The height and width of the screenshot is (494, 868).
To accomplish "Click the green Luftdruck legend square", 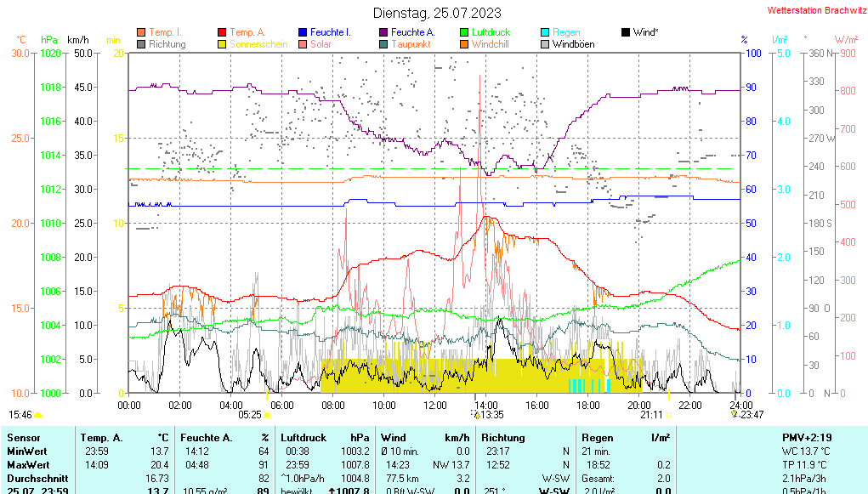I will tap(464, 32).
